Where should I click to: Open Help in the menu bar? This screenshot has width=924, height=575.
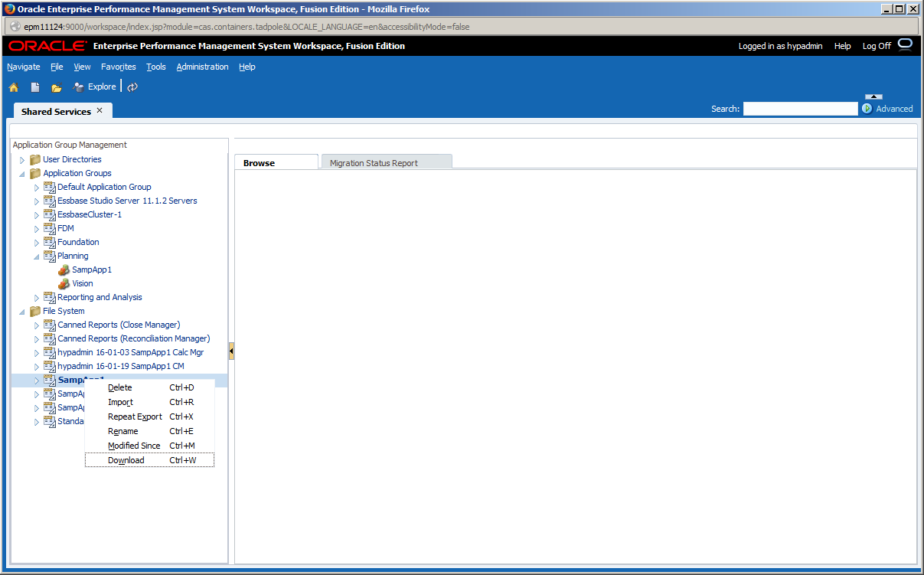coord(247,67)
